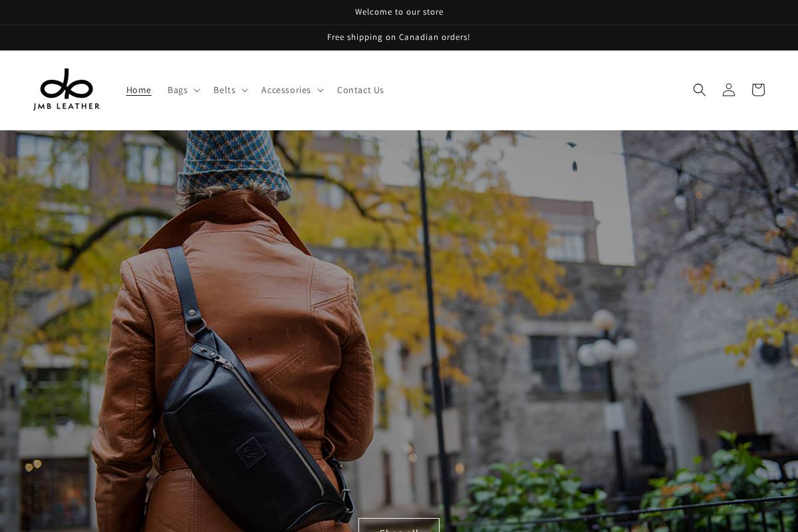Image resolution: width=798 pixels, height=532 pixels.
Task: Click the person silhouette icon
Action: click(729, 90)
